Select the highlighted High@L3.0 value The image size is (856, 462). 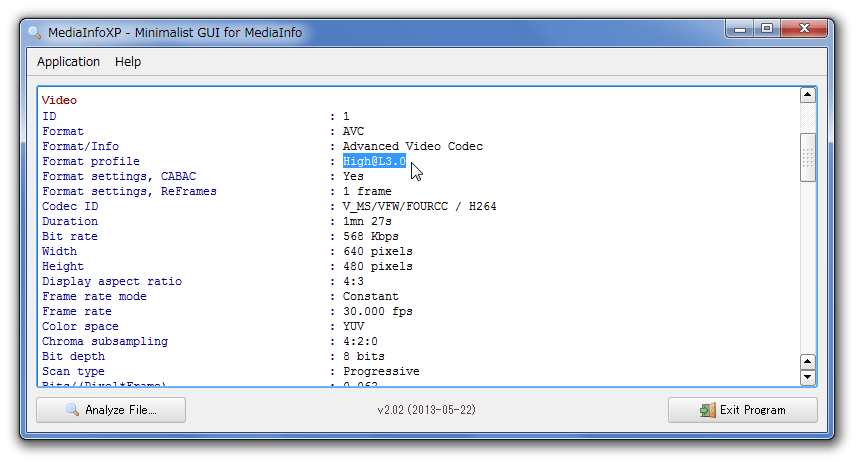tap(374, 161)
